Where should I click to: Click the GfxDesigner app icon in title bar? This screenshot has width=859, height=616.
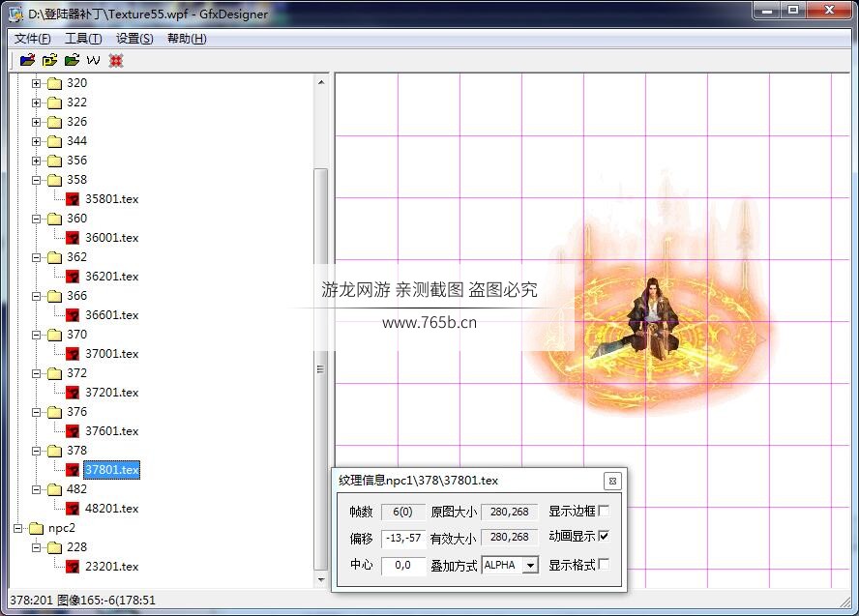coord(15,14)
